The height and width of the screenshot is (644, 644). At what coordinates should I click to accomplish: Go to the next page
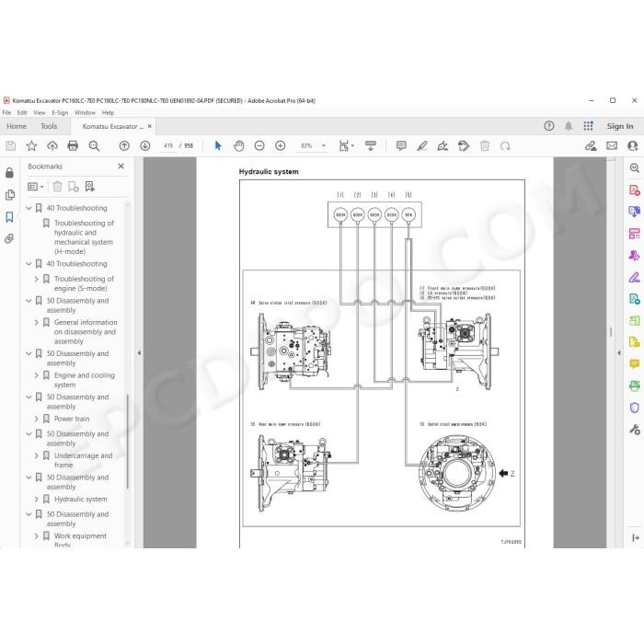pos(145,145)
